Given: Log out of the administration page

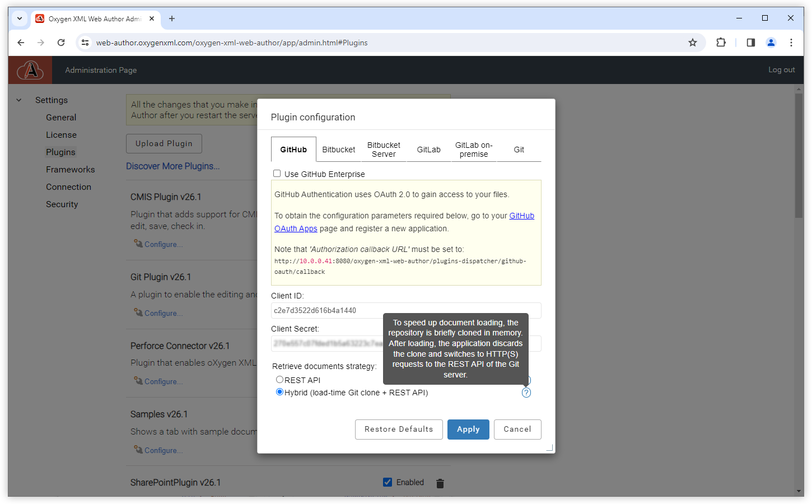Looking at the screenshot, I should tap(781, 70).
